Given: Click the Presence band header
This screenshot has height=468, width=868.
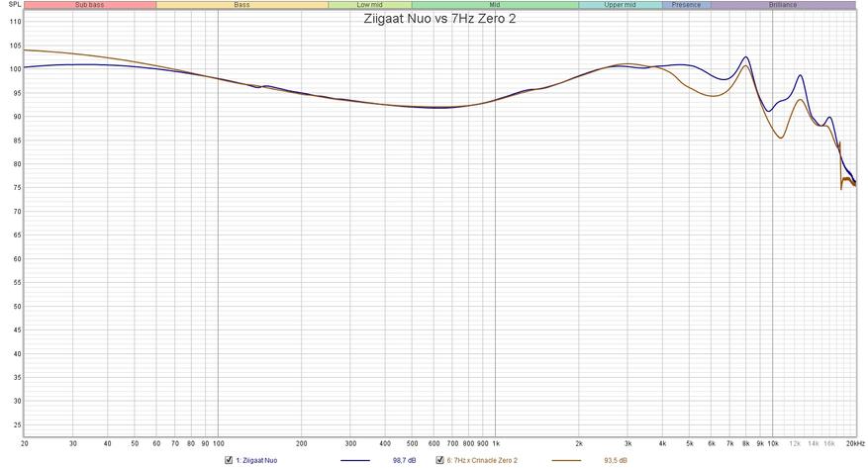Looking at the screenshot, I should coord(687,5).
